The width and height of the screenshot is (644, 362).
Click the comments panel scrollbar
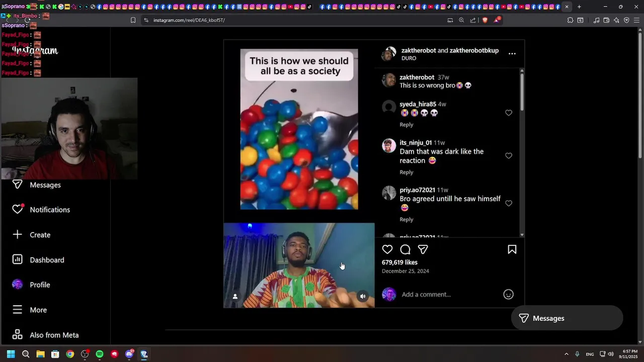coord(522,93)
